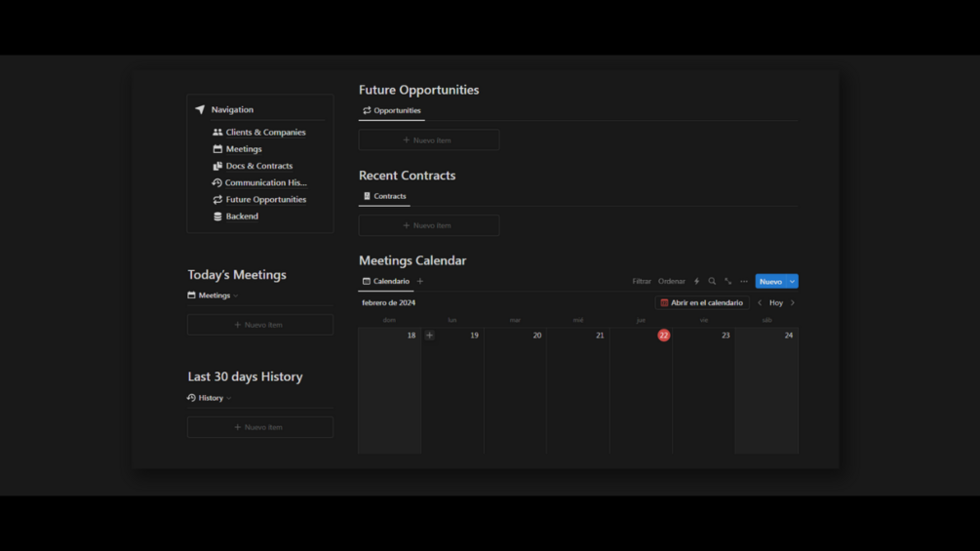Open the History view dropdown
This screenshot has height=551, width=980.
[210, 398]
